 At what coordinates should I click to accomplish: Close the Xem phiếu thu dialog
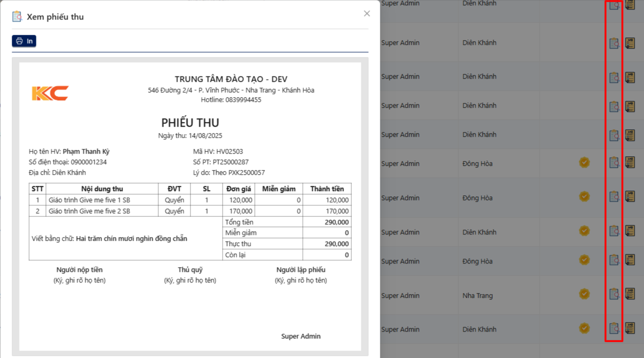367,14
